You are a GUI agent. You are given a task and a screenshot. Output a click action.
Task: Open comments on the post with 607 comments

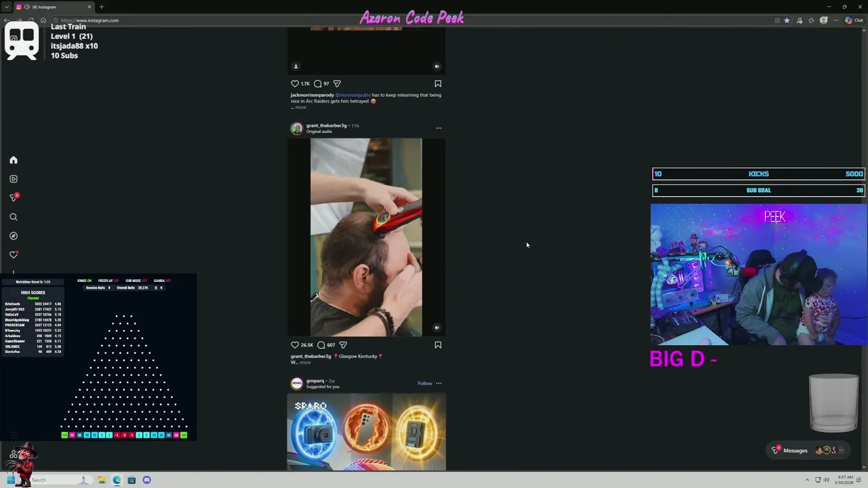(x=321, y=344)
